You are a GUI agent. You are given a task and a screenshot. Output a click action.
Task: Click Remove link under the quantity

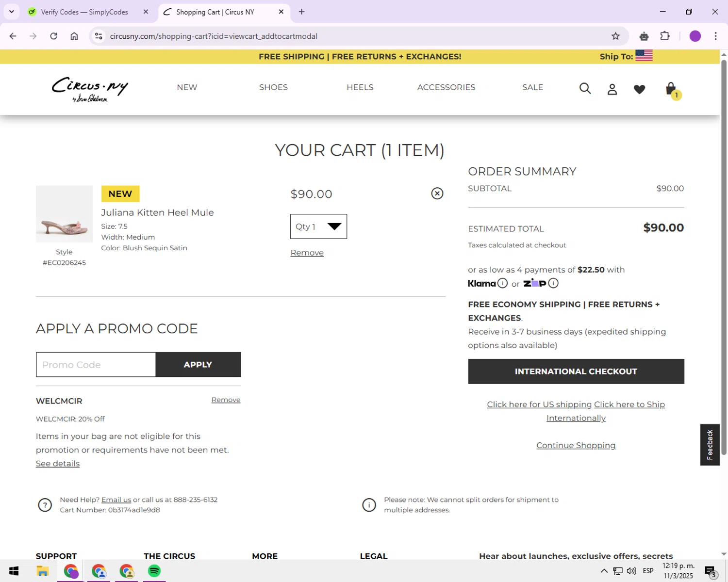pyautogui.click(x=307, y=253)
